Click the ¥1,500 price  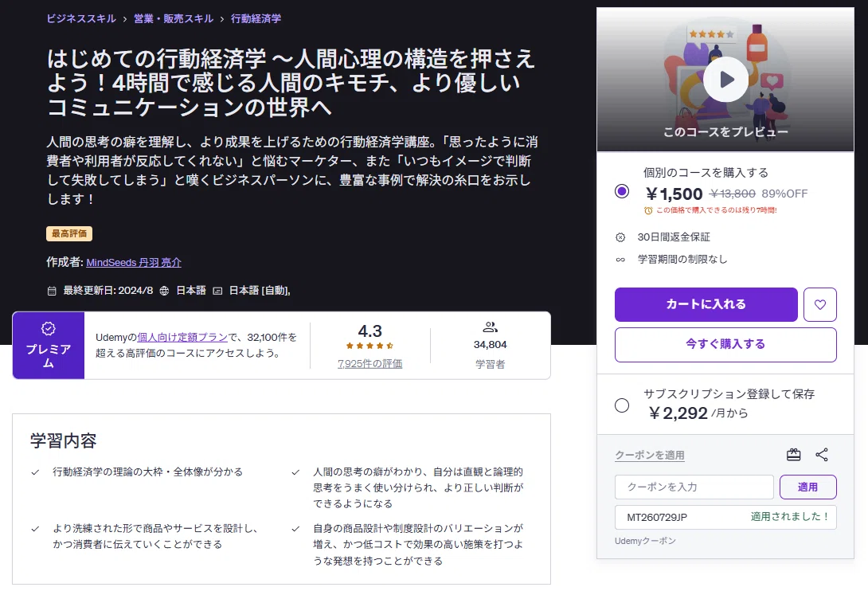coord(674,194)
